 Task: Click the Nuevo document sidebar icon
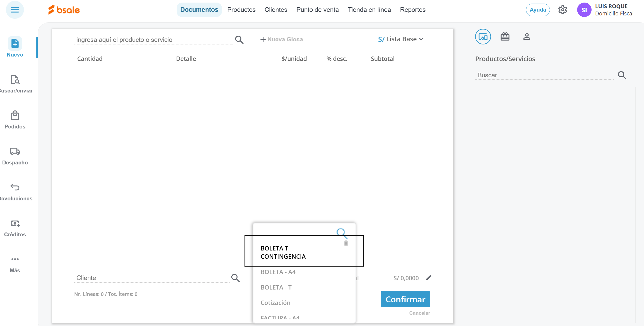click(x=15, y=44)
